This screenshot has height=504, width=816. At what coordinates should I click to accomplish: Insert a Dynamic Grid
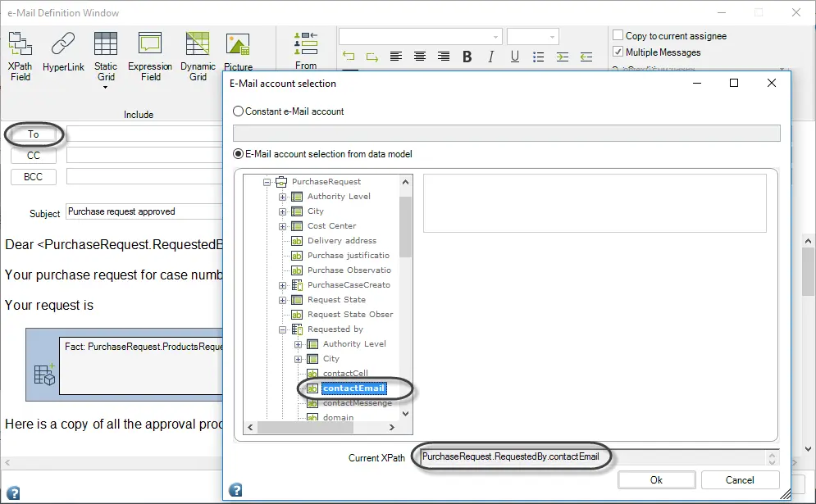(198, 57)
